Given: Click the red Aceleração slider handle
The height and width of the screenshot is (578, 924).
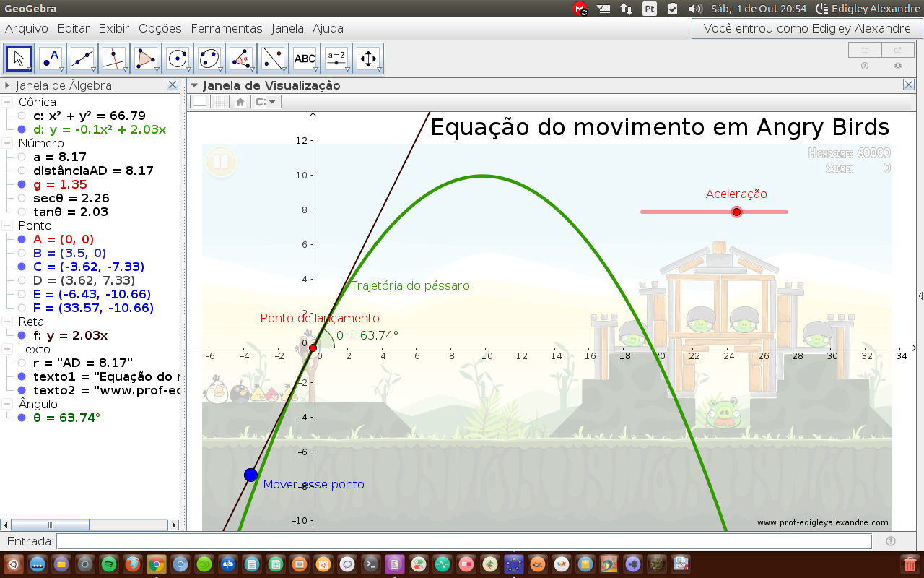Looking at the screenshot, I should pos(736,212).
